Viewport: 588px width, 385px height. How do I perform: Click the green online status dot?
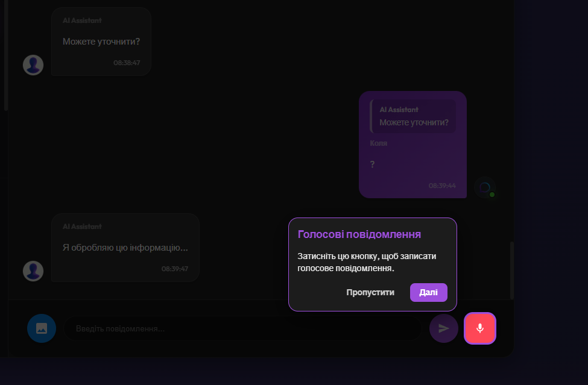492,195
